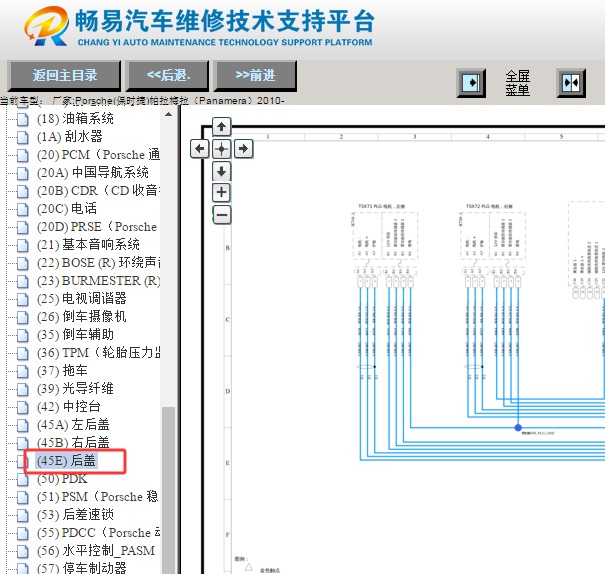Click document icon beside (35) 倒车辅助
605x574 pixels.
tap(23, 335)
